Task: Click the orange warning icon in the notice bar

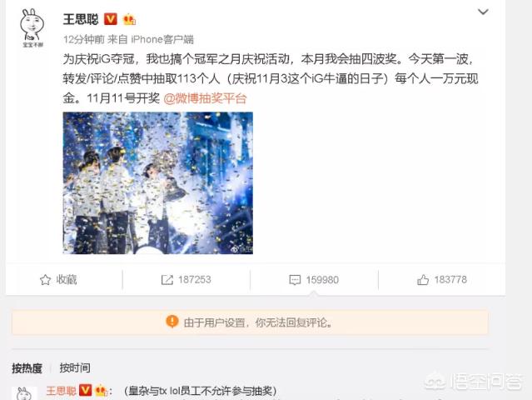Action: point(172,321)
